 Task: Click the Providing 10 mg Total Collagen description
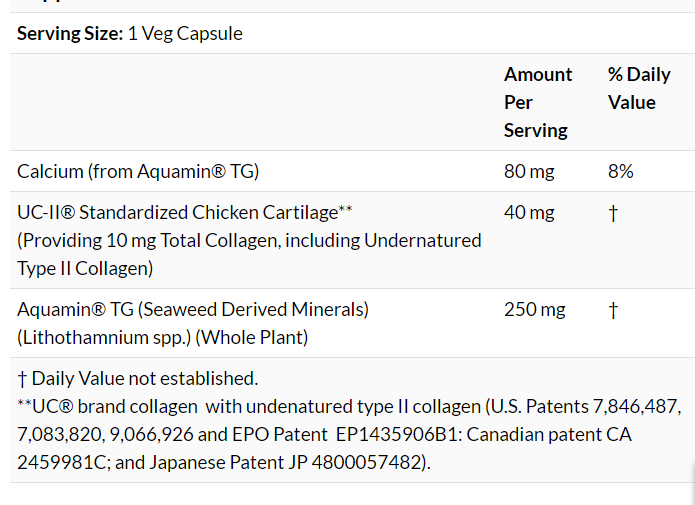coord(249,240)
